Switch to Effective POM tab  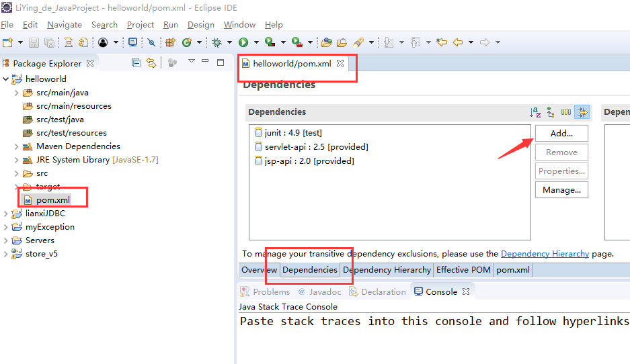[463, 270]
